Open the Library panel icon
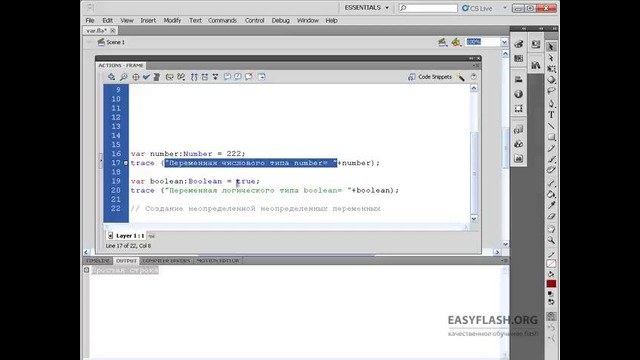The image size is (640, 360). (536, 64)
